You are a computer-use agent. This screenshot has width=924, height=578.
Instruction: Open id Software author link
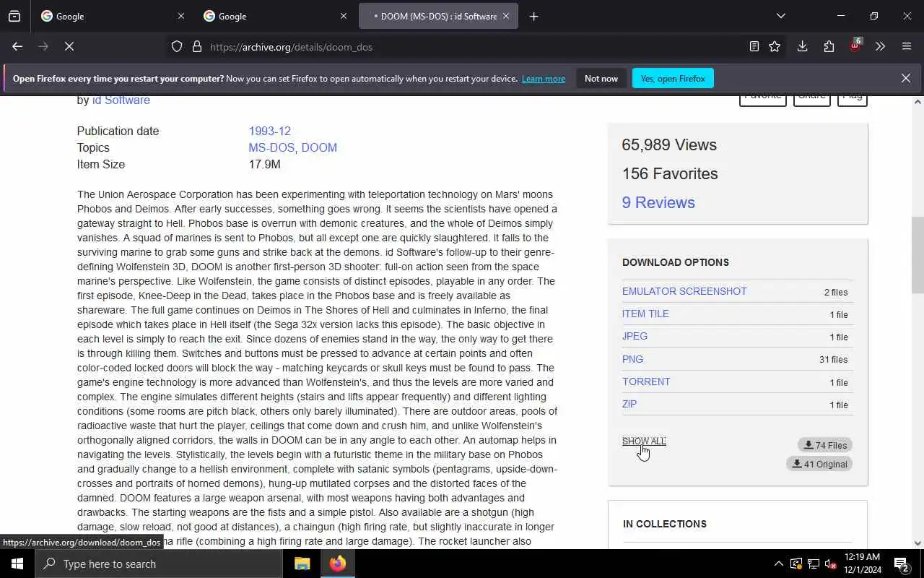(121, 100)
